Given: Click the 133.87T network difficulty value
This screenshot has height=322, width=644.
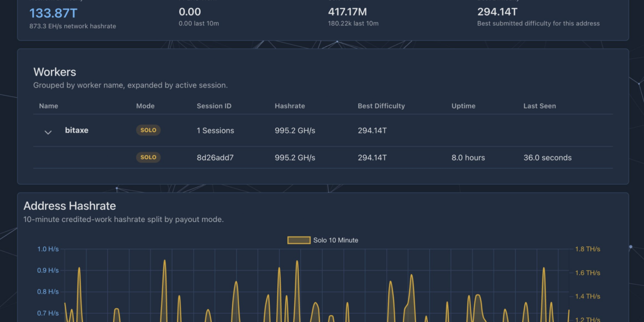Looking at the screenshot, I should coord(53,13).
